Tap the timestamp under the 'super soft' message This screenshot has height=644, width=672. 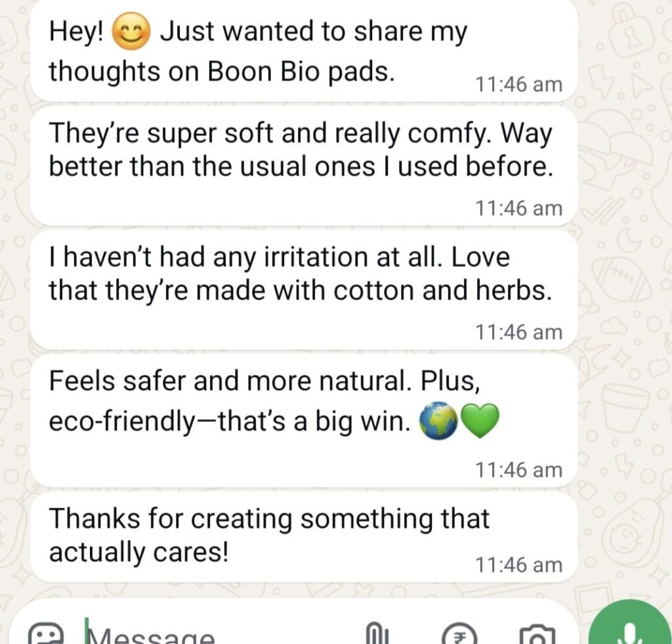click(x=518, y=208)
